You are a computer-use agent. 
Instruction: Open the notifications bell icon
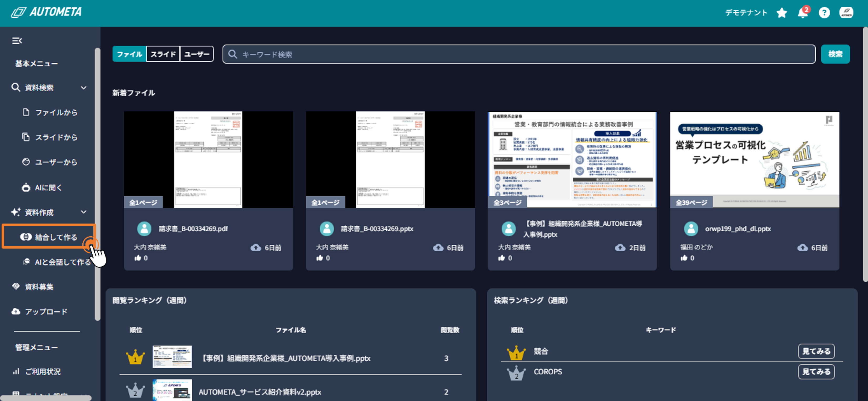point(803,13)
